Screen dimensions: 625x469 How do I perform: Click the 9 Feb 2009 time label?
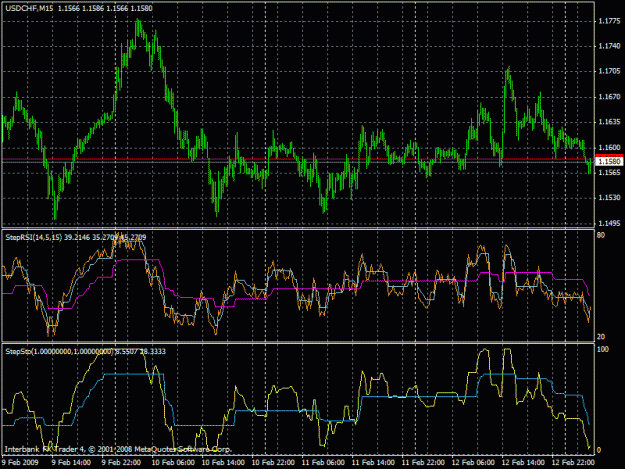click(x=20, y=463)
